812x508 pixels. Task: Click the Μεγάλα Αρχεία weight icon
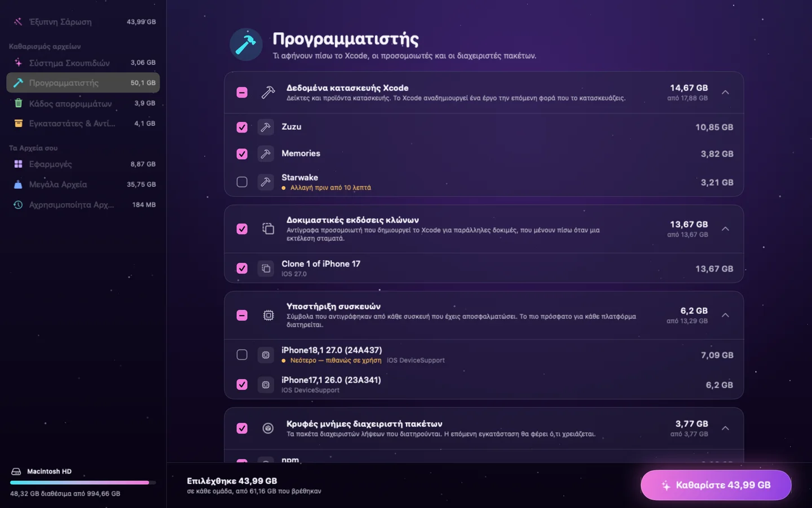tap(18, 185)
